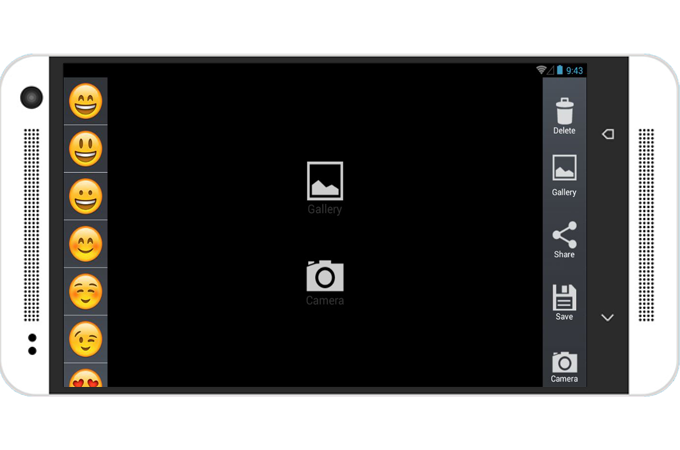
Task: Choose the heart-eyes emoji sticker
Action: pos(85,378)
